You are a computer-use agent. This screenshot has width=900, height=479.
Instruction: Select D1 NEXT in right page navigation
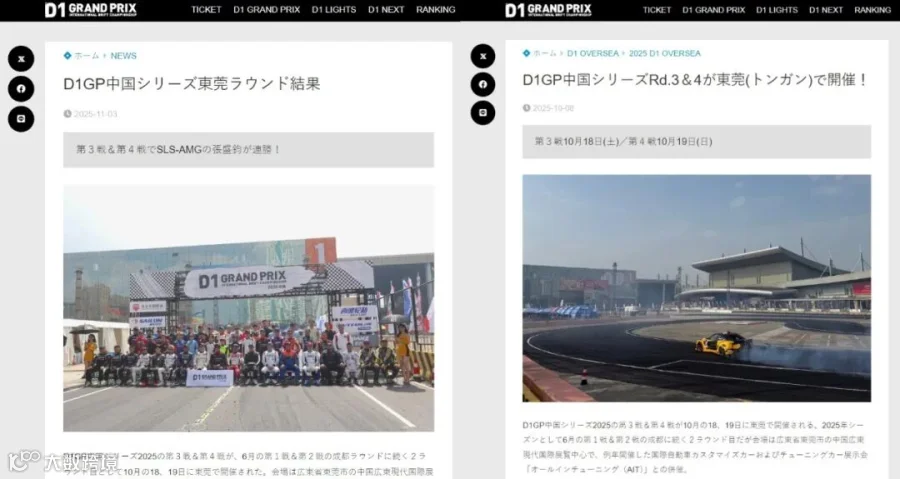[x=826, y=10]
